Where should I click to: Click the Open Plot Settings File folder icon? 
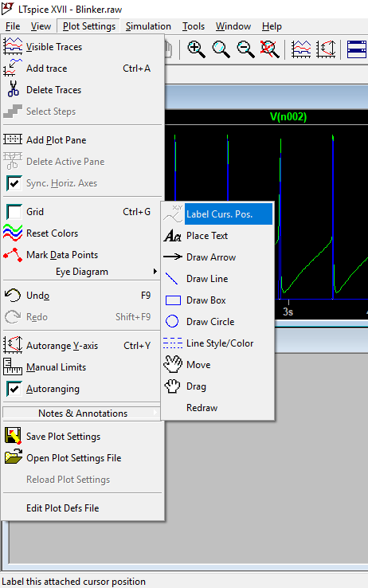(x=14, y=457)
